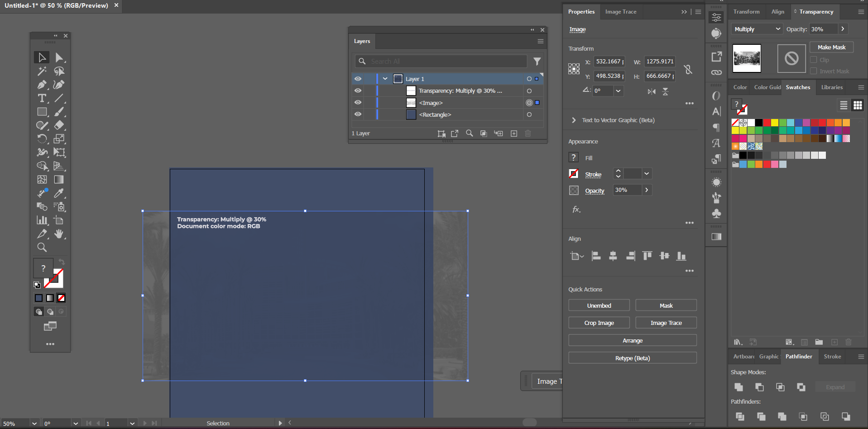This screenshot has height=429, width=868.
Task: Open the Swatches tab
Action: 798,87
